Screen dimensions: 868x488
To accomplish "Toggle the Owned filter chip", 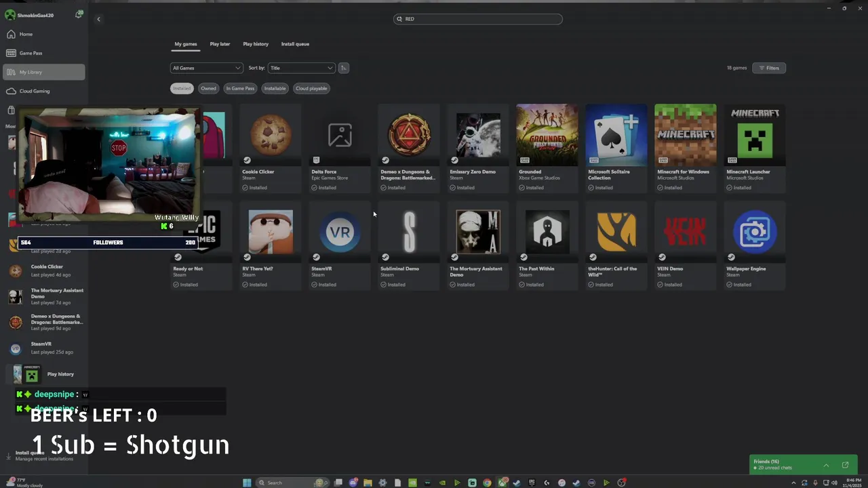I will click(208, 88).
